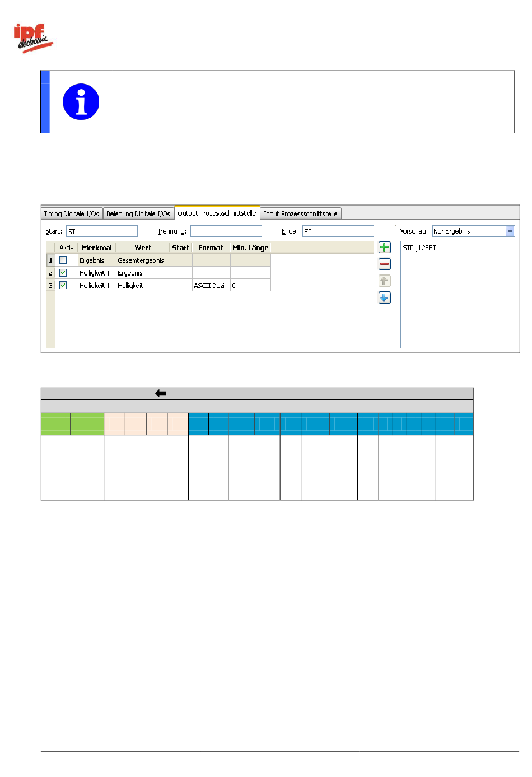
Task: Click the Start input field containing ST
Action: coord(102,231)
